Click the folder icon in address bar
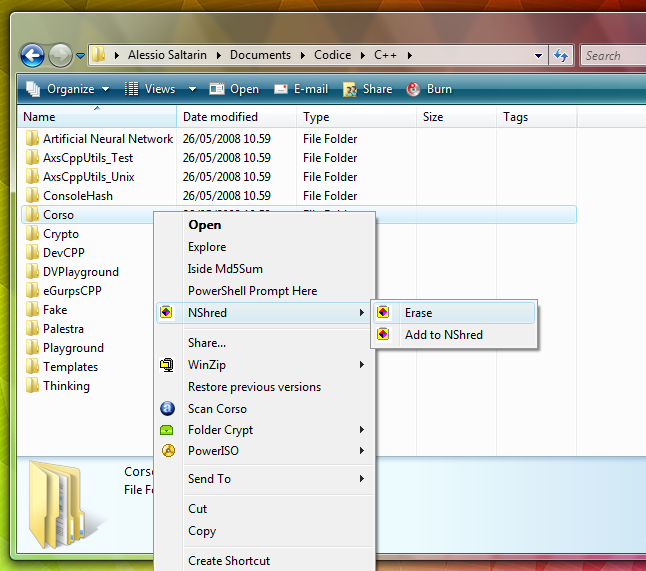 pyautogui.click(x=98, y=54)
